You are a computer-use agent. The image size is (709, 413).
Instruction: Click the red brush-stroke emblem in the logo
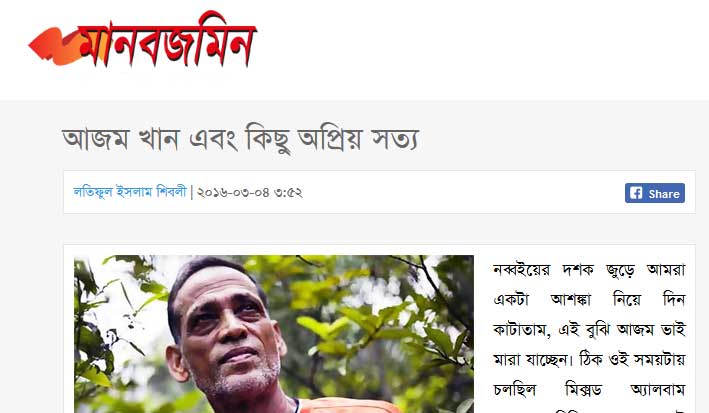coord(55,46)
